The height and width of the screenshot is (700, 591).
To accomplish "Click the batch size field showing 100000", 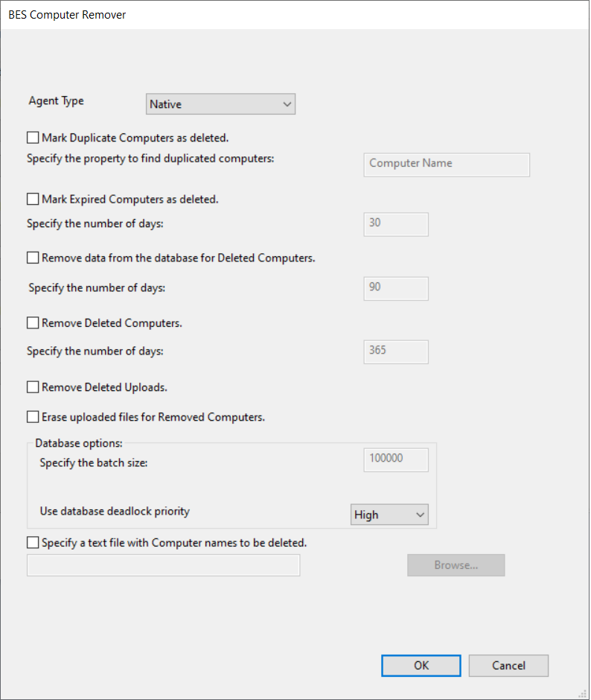I will 396,459.
